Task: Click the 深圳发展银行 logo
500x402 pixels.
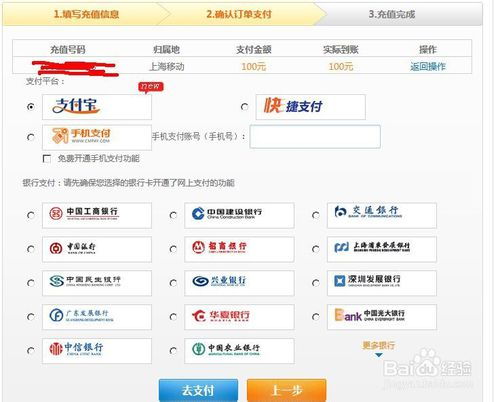Action: [x=382, y=283]
